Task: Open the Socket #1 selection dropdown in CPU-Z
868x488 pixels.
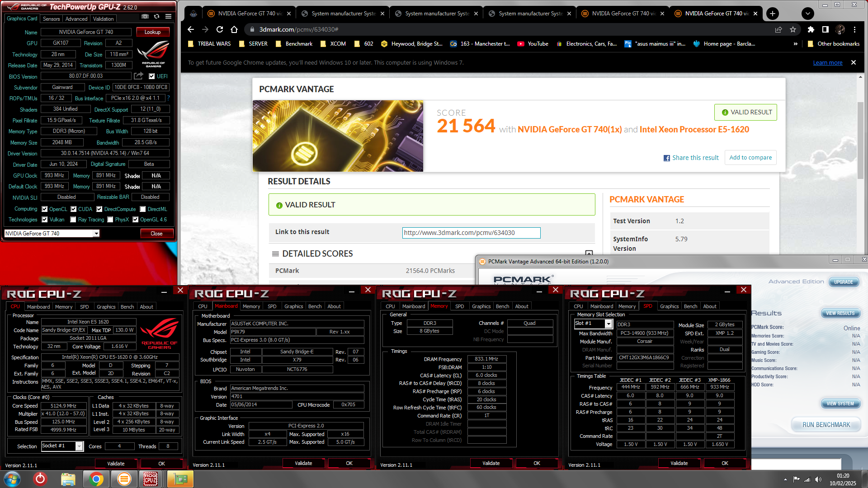Action: [79, 446]
